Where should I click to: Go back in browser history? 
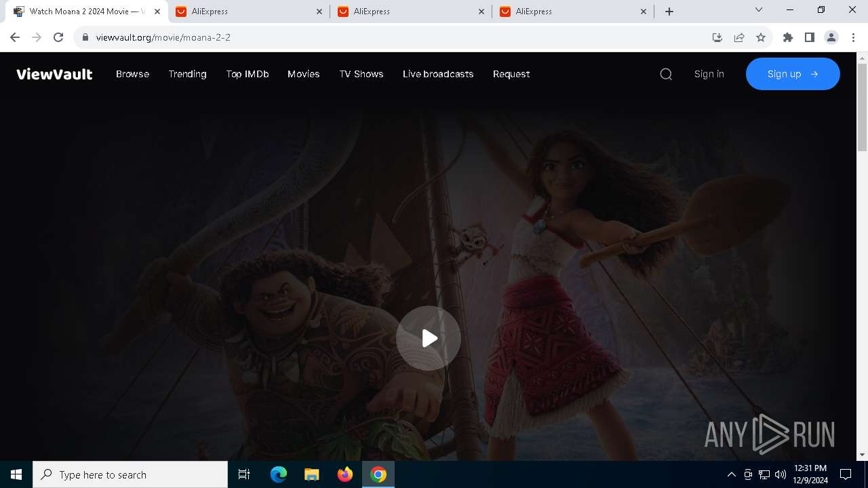15,37
